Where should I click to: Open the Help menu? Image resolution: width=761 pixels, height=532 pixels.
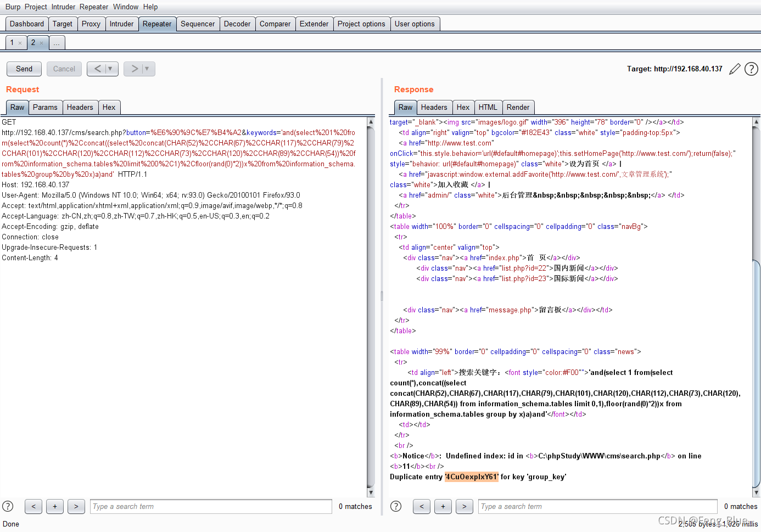(150, 7)
